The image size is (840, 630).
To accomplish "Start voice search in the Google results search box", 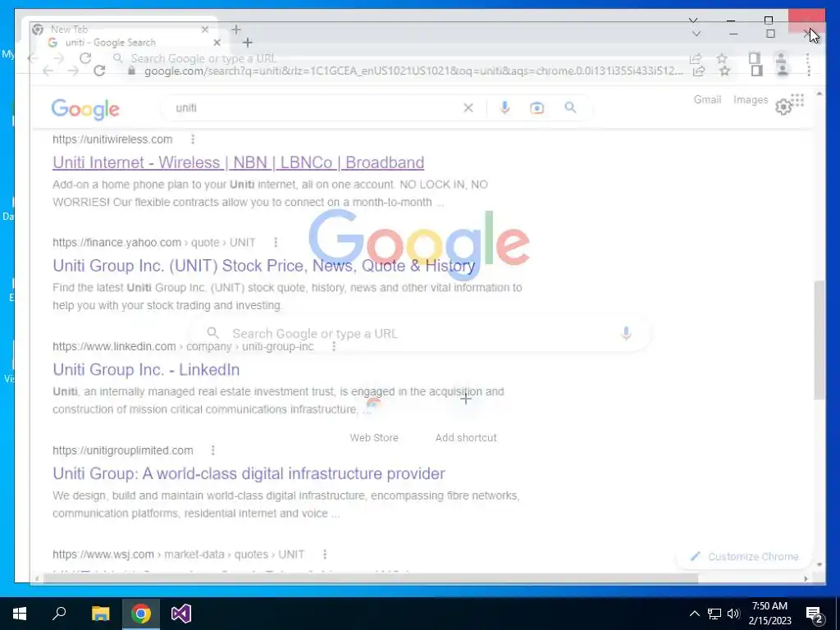I will click(x=504, y=107).
